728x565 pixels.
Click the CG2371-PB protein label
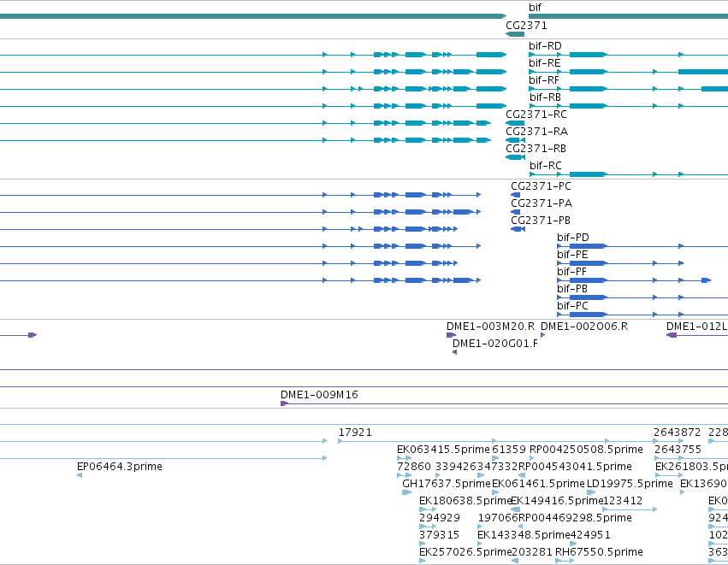[541, 221]
